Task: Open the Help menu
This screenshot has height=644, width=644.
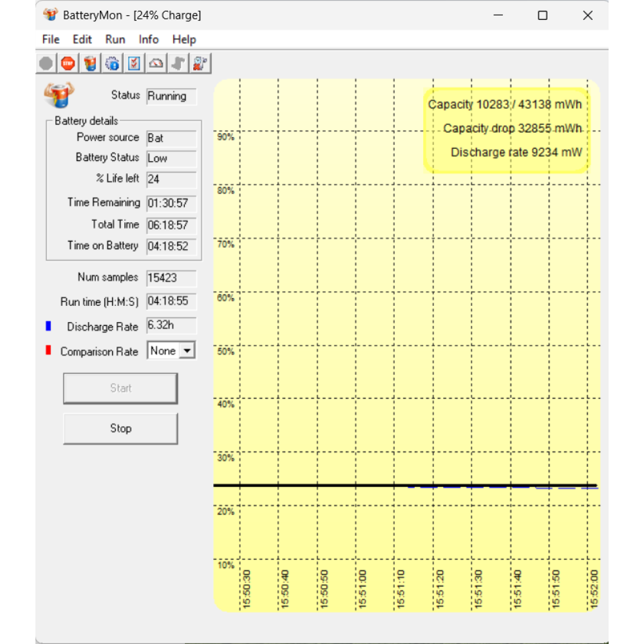Action: [184, 39]
